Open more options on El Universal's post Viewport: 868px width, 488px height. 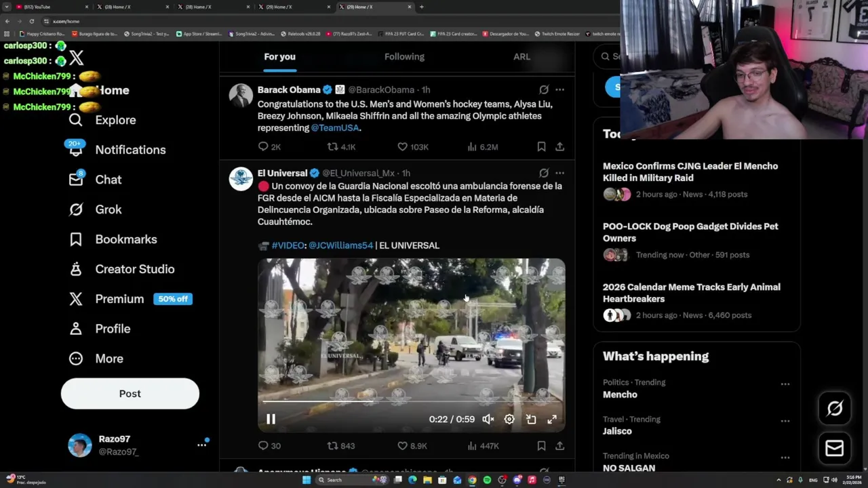point(559,173)
